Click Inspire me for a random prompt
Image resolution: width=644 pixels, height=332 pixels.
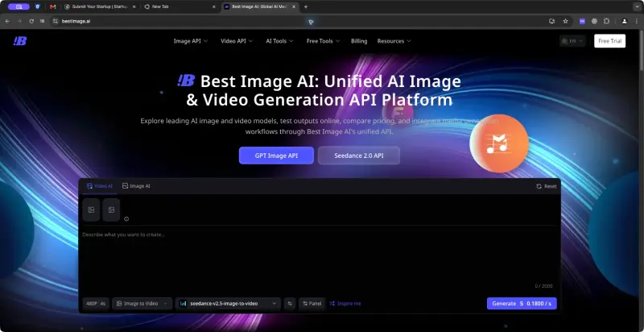345,304
